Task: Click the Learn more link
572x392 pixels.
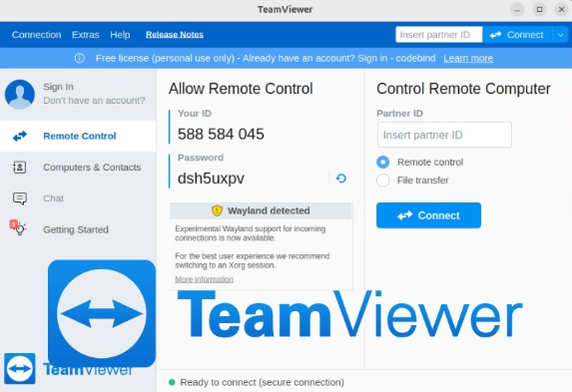Action: coord(468,58)
